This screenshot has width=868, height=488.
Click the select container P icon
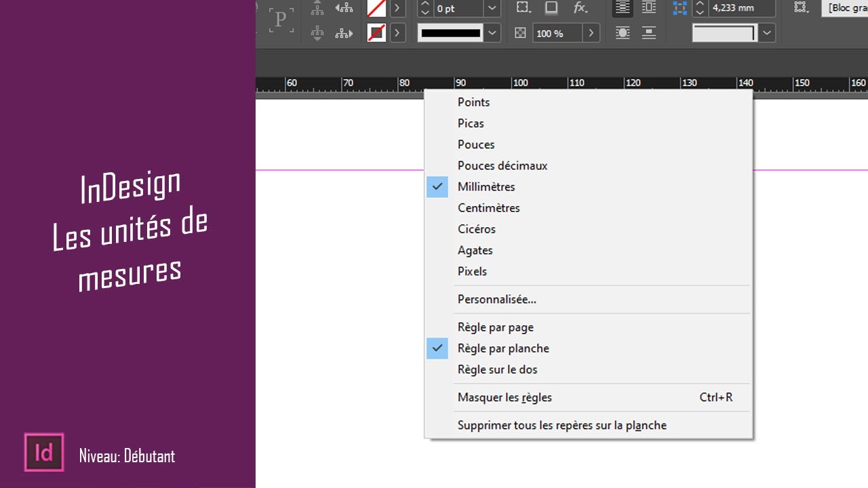coord(280,19)
